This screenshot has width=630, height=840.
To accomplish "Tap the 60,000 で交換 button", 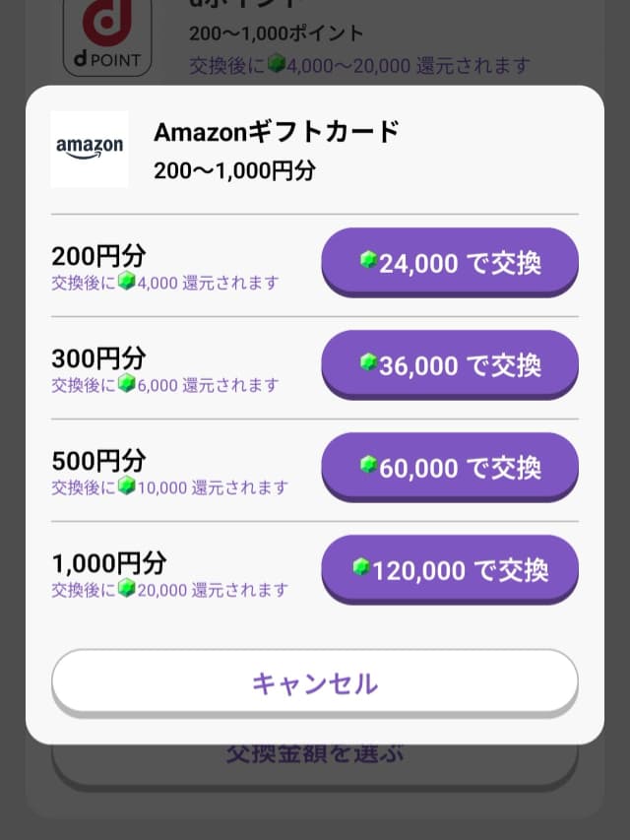I will pos(449,467).
